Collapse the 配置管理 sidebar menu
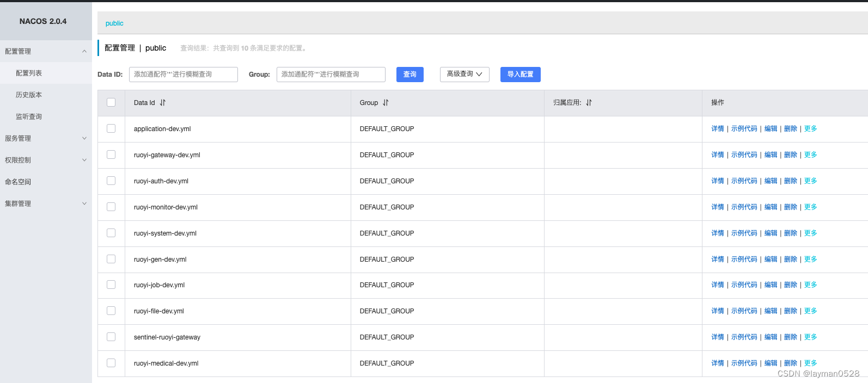Screen dimensions: 868x383 [x=46, y=51]
